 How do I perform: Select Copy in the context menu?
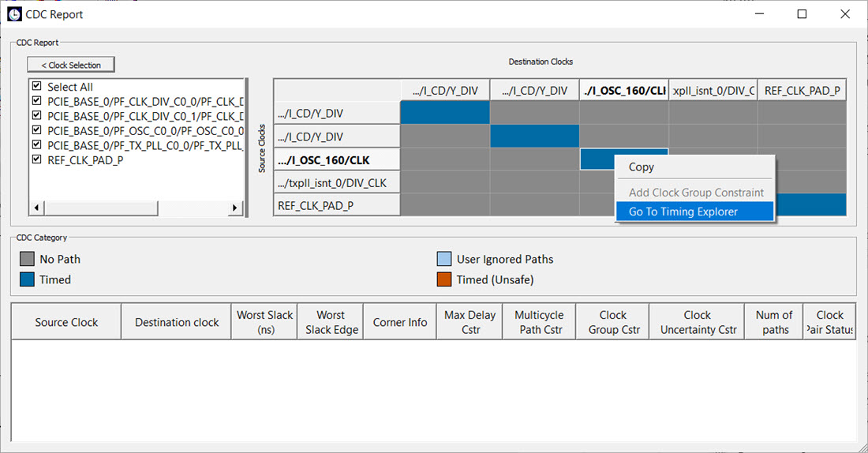pos(642,167)
